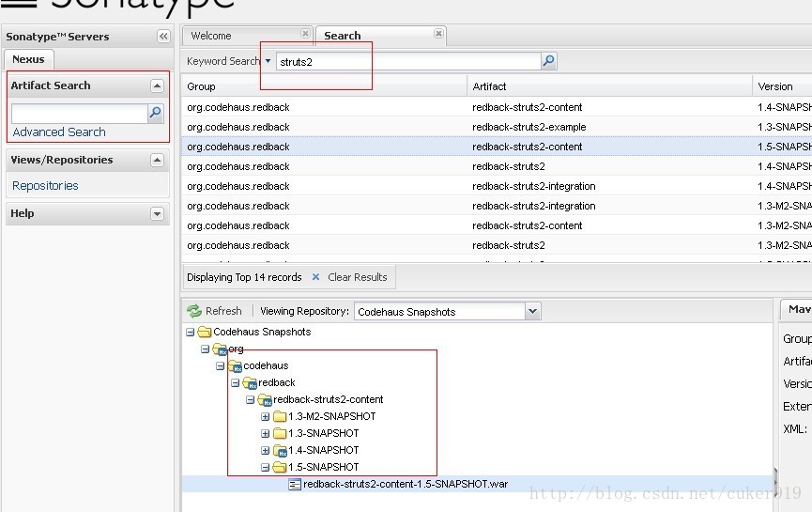
Task: Click the codehaus folder icon
Action: [x=235, y=365]
